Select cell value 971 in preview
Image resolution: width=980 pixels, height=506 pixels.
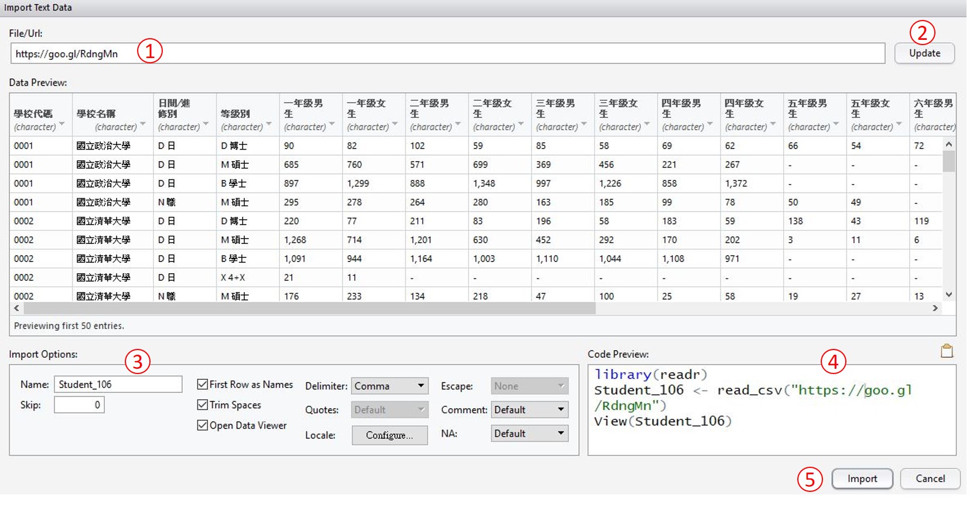point(732,259)
